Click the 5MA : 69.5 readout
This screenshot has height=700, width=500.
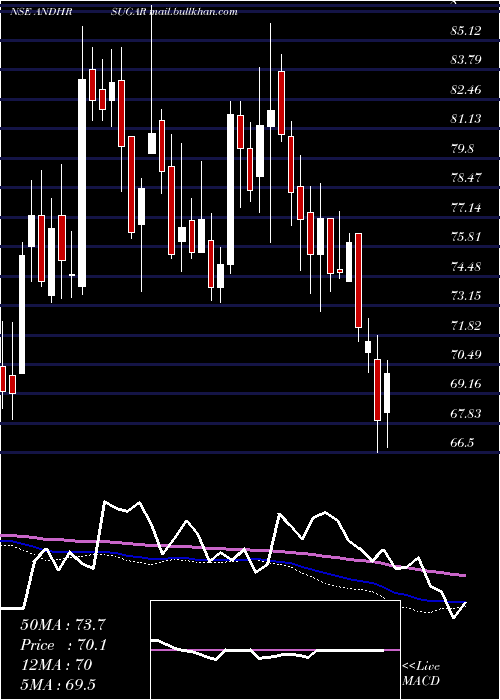coord(58,685)
